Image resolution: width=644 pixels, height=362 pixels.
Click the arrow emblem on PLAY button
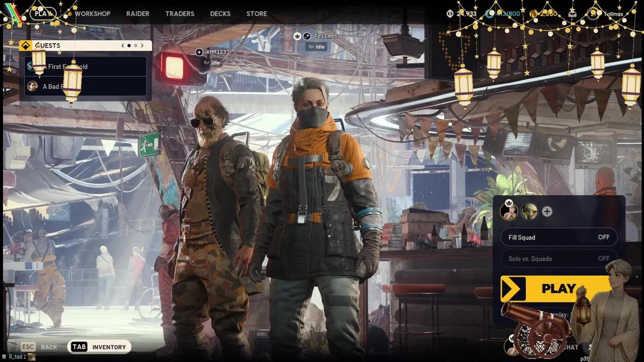point(513,289)
